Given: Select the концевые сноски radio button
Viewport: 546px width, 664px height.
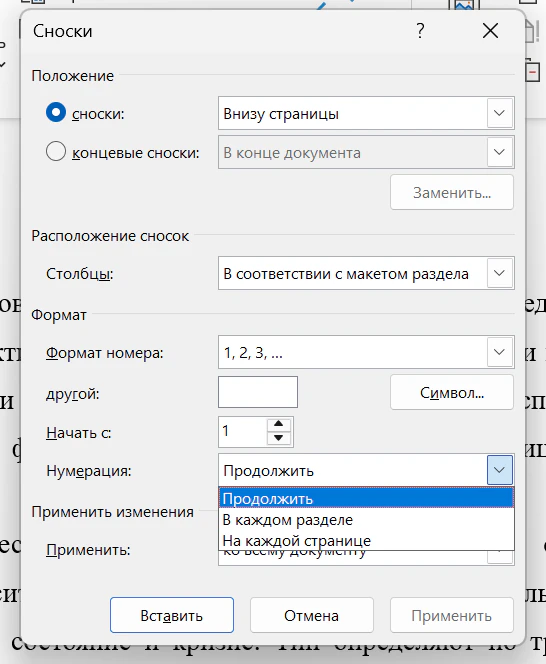Looking at the screenshot, I should click(55, 151).
